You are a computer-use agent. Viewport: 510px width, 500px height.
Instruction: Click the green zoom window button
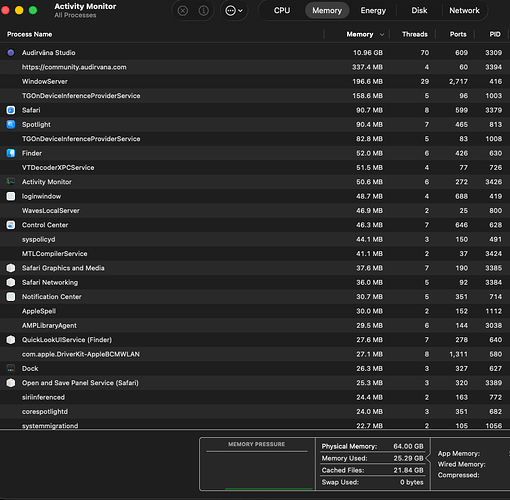pyautogui.click(x=33, y=10)
